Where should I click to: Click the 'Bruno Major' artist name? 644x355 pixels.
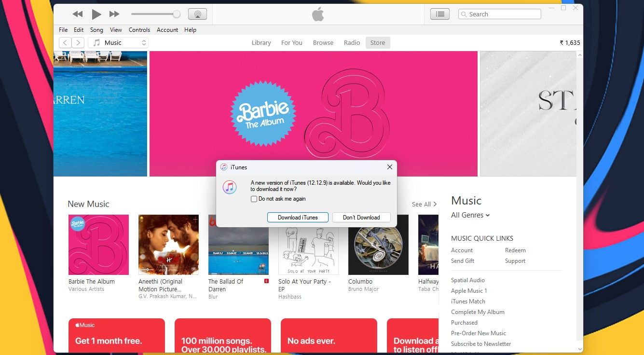point(364,289)
